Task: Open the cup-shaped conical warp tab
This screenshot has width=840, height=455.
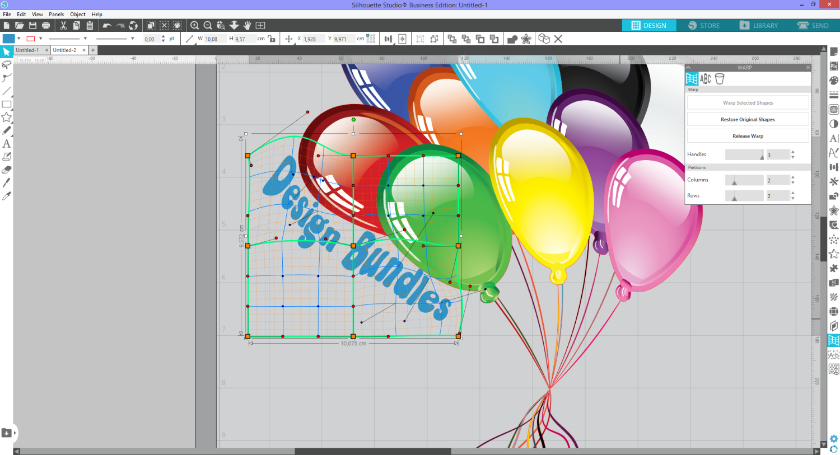Action: click(x=719, y=79)
